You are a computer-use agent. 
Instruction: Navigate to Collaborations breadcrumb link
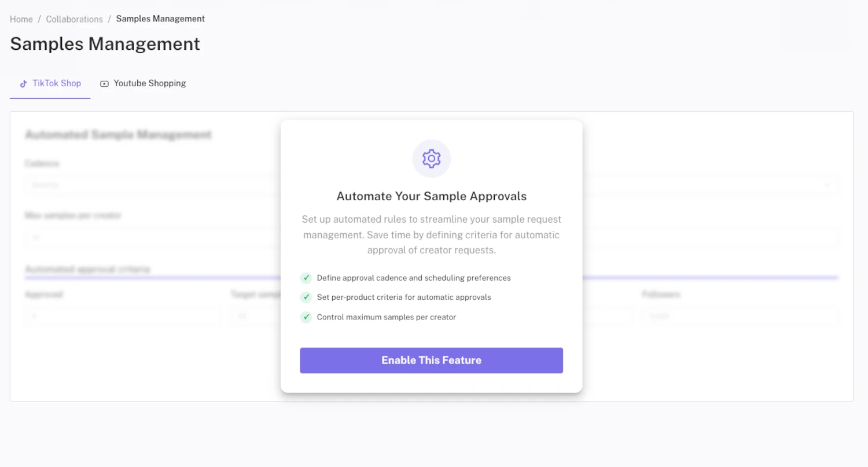(x=74, y=19)
